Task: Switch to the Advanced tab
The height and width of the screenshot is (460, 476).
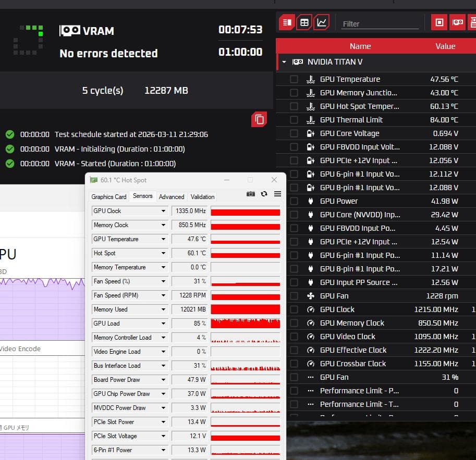Action: pyautogui.click(x=172, y=196)
